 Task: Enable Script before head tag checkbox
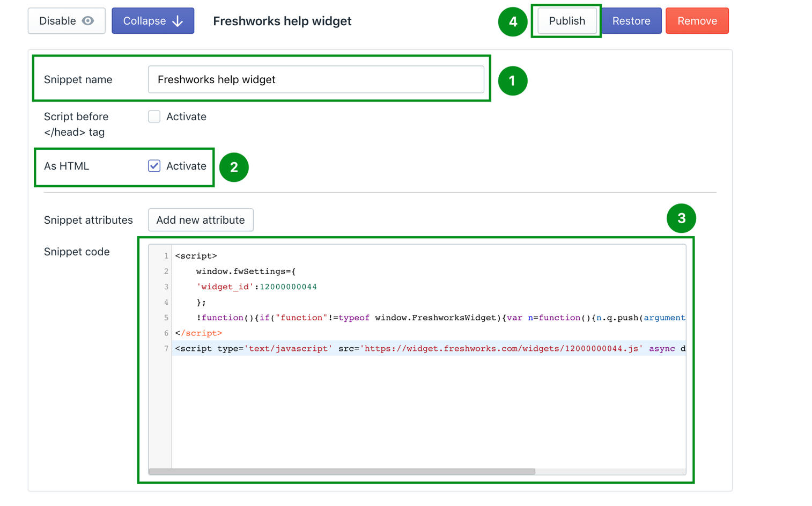(x=154, y=116)
